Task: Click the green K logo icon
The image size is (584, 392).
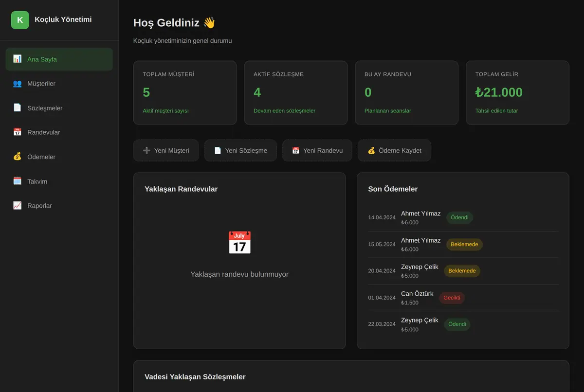Action: tap(20, 20)
